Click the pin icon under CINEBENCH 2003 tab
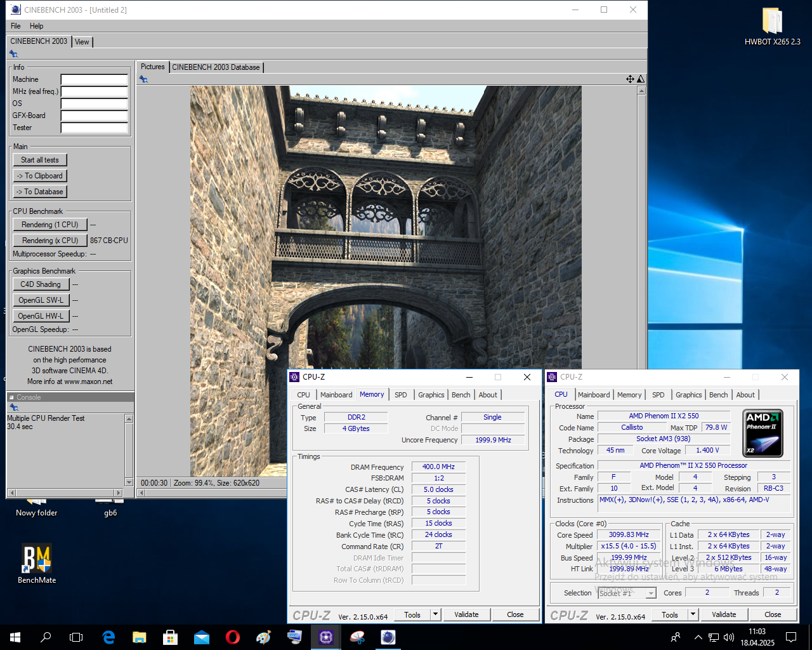Viewport: 812px width, 650px height. coord(13,54)
